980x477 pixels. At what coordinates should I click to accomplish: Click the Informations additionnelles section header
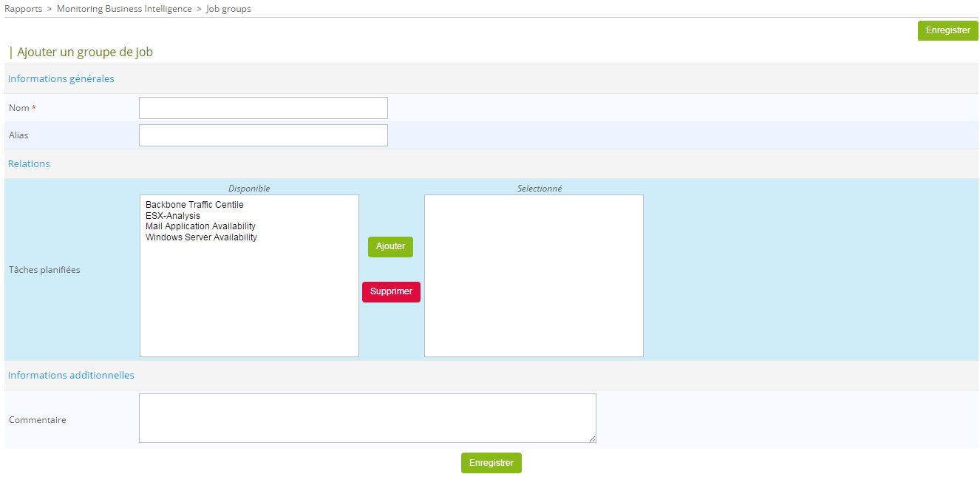tap(71, 376)
